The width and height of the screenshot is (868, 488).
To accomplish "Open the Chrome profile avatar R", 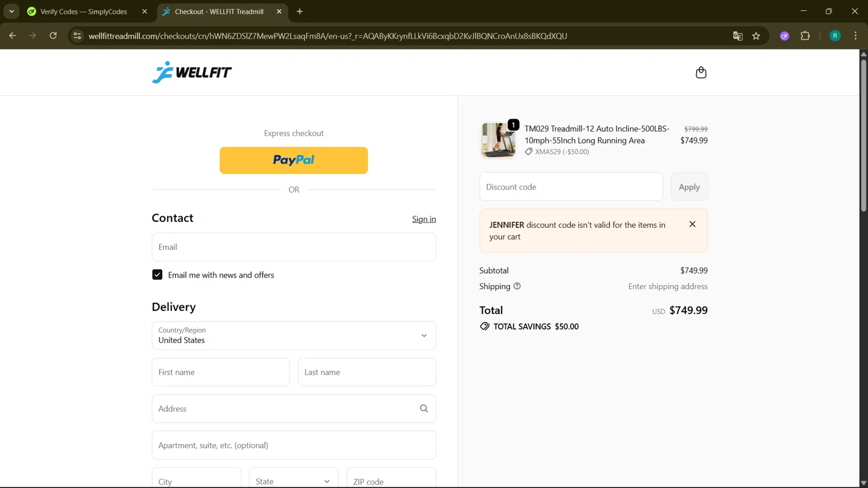I will 835,36.
